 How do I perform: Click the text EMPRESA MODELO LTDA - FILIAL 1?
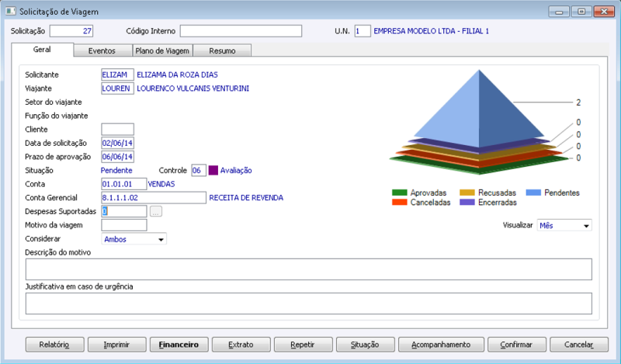tap(432, 31)
